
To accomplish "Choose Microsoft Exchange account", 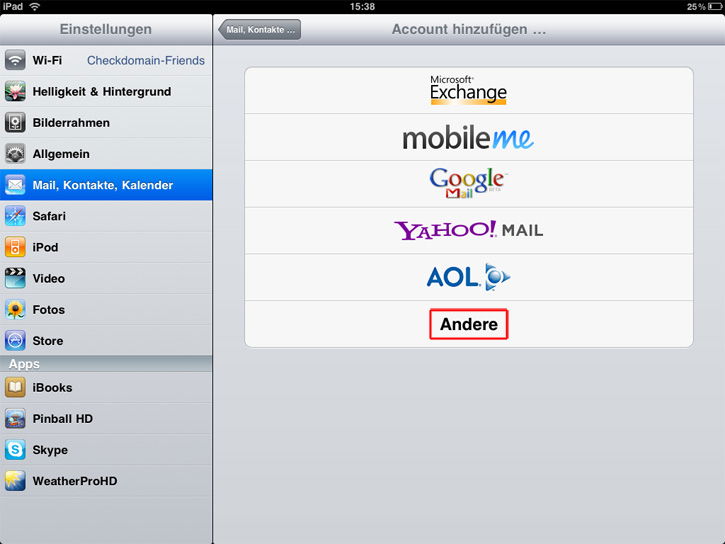I will [469, 91].
